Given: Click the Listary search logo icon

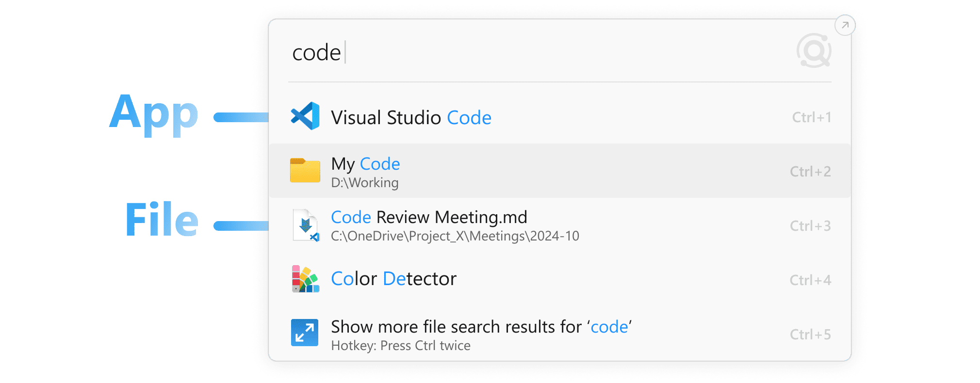Looking at the screenshot, I should pyautogui.click(x=814, y=50).
